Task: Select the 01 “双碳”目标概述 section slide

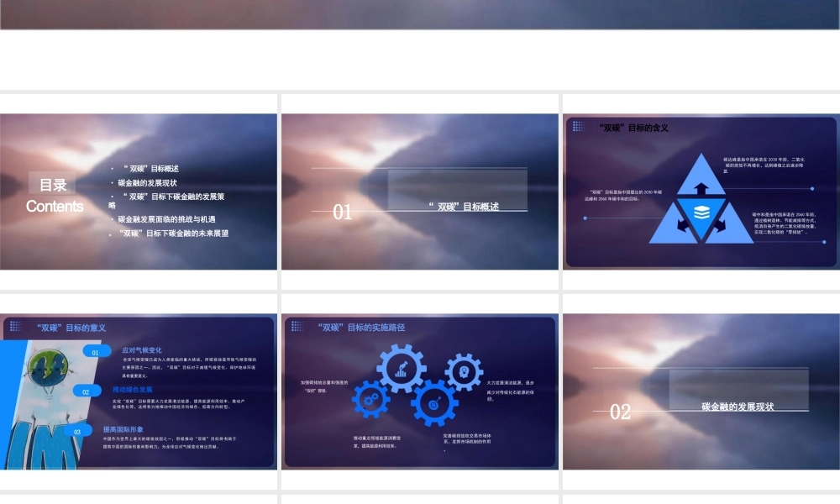Action: click(419, 192)
